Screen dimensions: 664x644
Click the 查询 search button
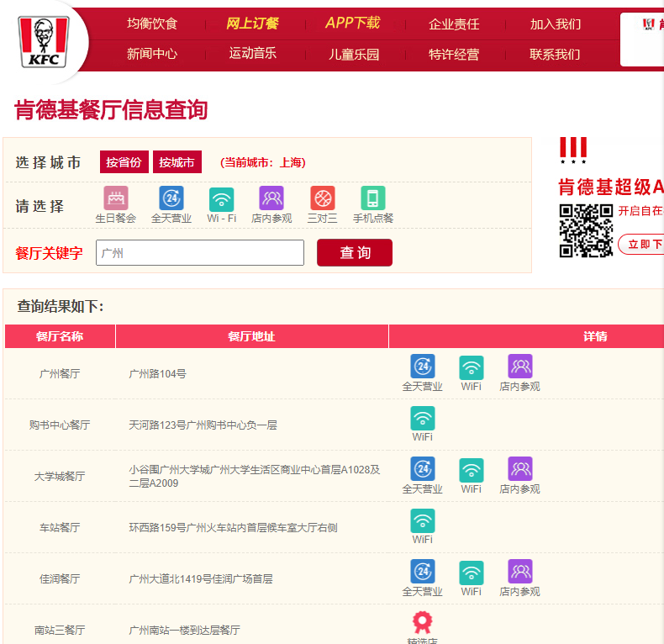[x=355, y=252]
